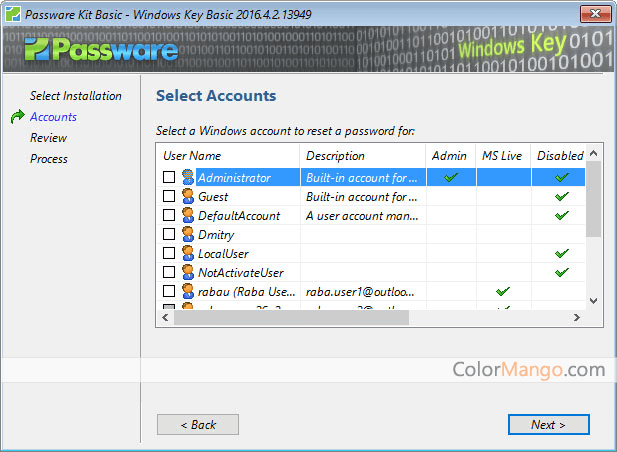Click Administrator's Disabled green checkmark
The image size is (617, 452).
pyautogui.click(x=562, y=177)
